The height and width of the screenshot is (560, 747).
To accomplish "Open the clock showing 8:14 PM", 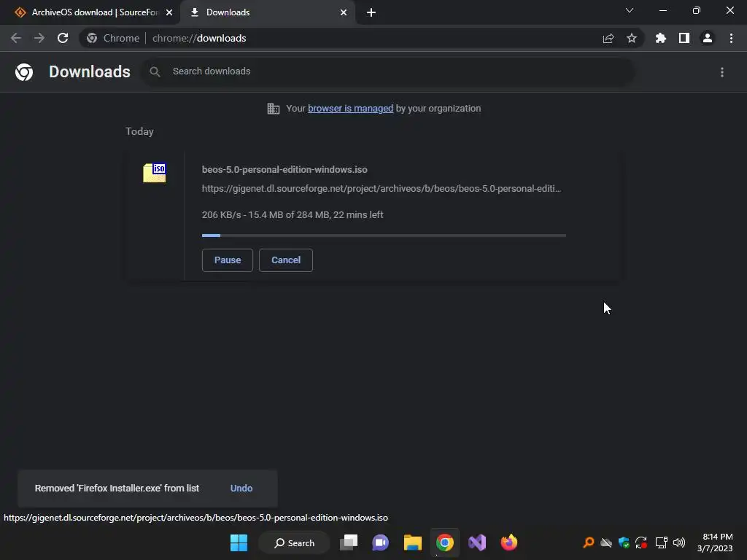I will coord(715,542).
